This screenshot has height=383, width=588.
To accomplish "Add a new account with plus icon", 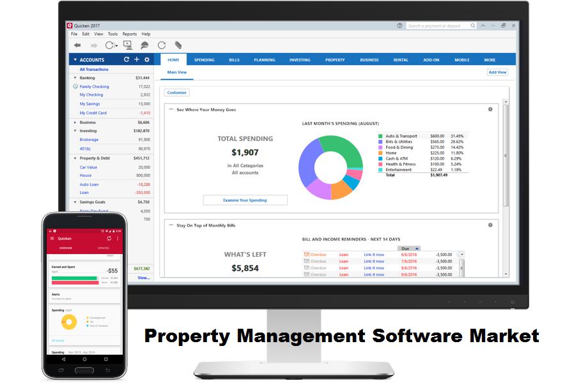I will pyautogui.click(x=137, y=59).
